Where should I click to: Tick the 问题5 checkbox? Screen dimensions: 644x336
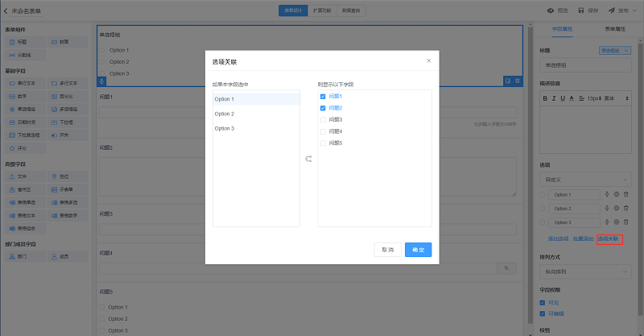[x=323, y=143]
